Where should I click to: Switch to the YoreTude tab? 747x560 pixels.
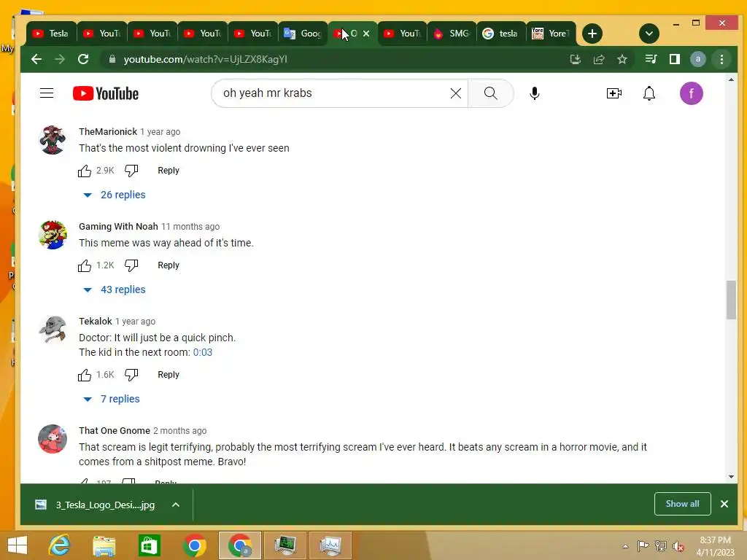tap(551, 34)
